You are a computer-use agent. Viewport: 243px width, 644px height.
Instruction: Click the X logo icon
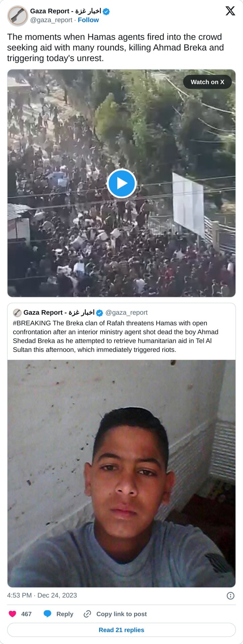(230, 11)
